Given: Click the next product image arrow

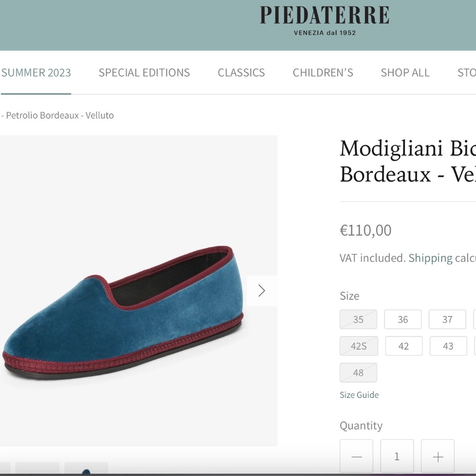Looking at the screenshot, I should pos(261,290).
